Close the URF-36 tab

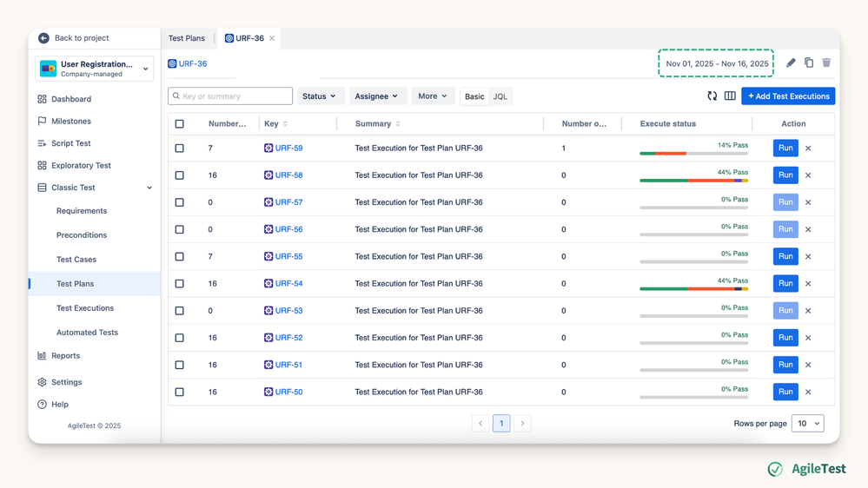click(x=272, y=38)
